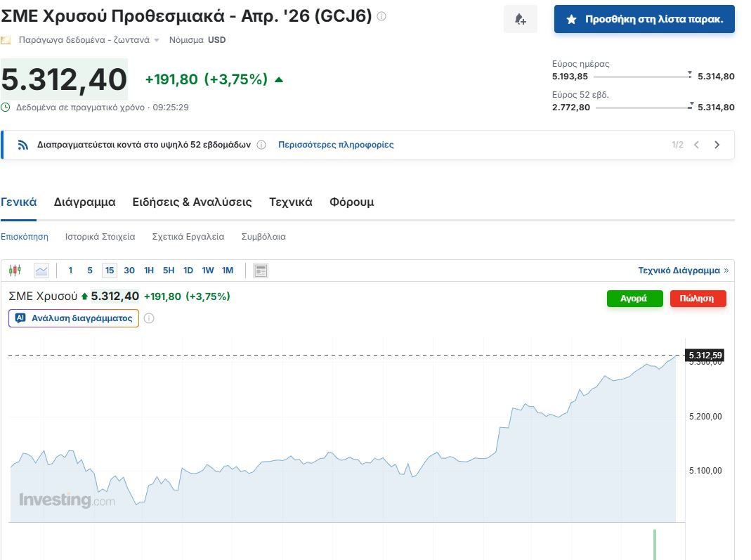Select the 30 minute chart interval
The height and width of the screenshot is (560, 751).
(x=129, y=271)
